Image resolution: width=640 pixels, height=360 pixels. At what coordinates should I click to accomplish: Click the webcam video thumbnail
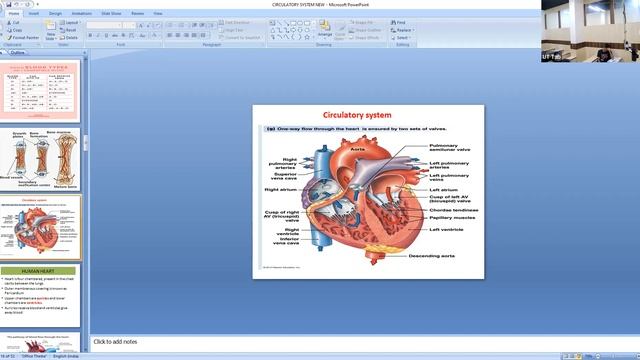[x=590, y=31]
